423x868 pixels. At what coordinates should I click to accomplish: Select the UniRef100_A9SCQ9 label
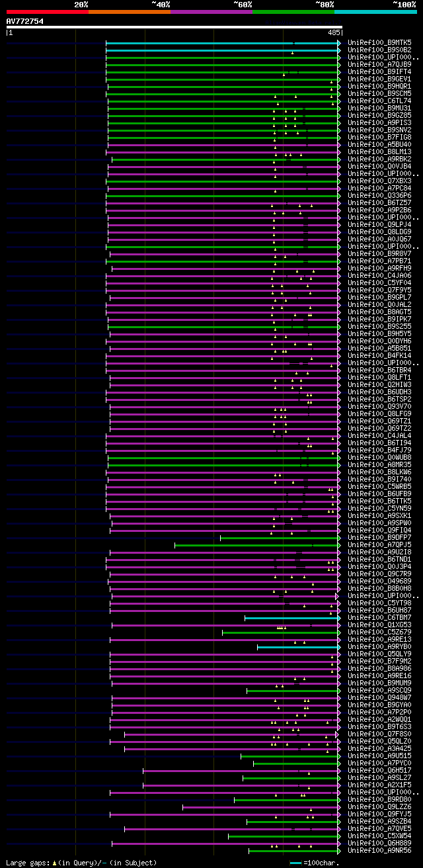(379, 690)
